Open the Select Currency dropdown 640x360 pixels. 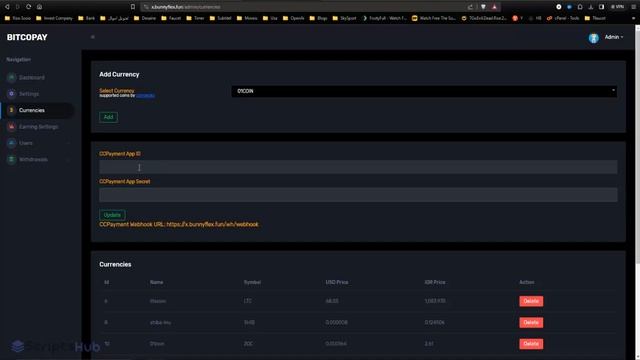click(x=424, y=91)
